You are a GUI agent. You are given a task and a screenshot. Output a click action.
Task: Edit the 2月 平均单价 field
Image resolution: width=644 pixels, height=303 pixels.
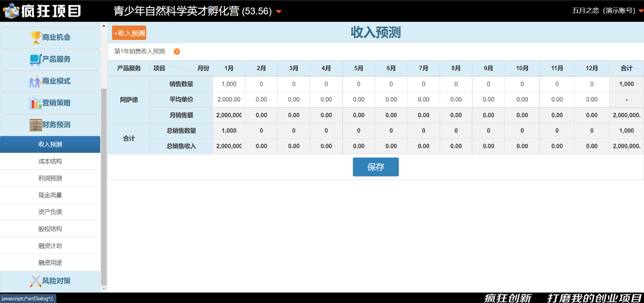[261, 100]
